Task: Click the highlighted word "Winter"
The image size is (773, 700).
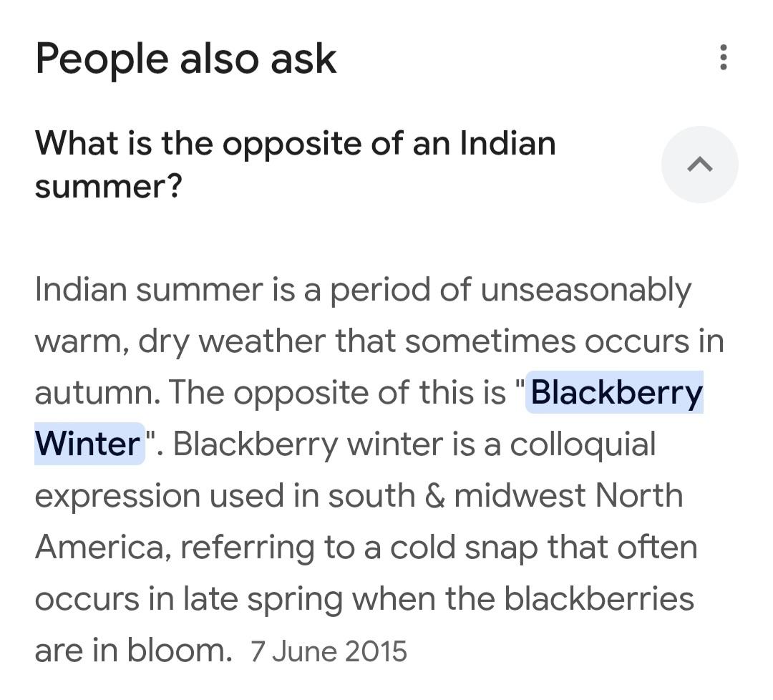Action: [87, 444]
